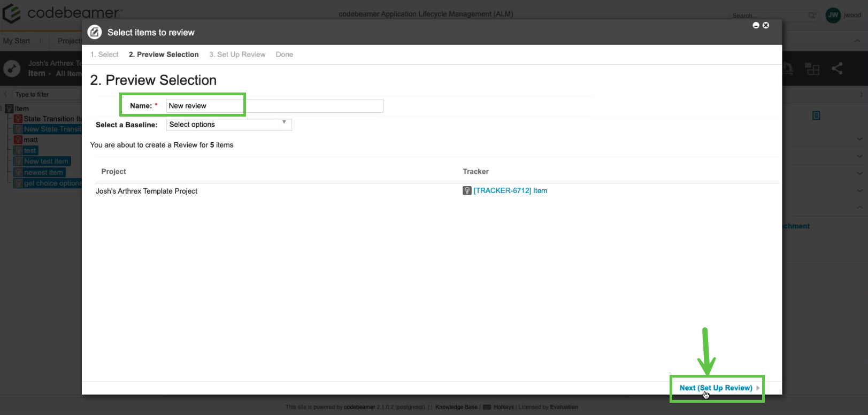Open the Select a Baseline dropdown

click(229, 125)
